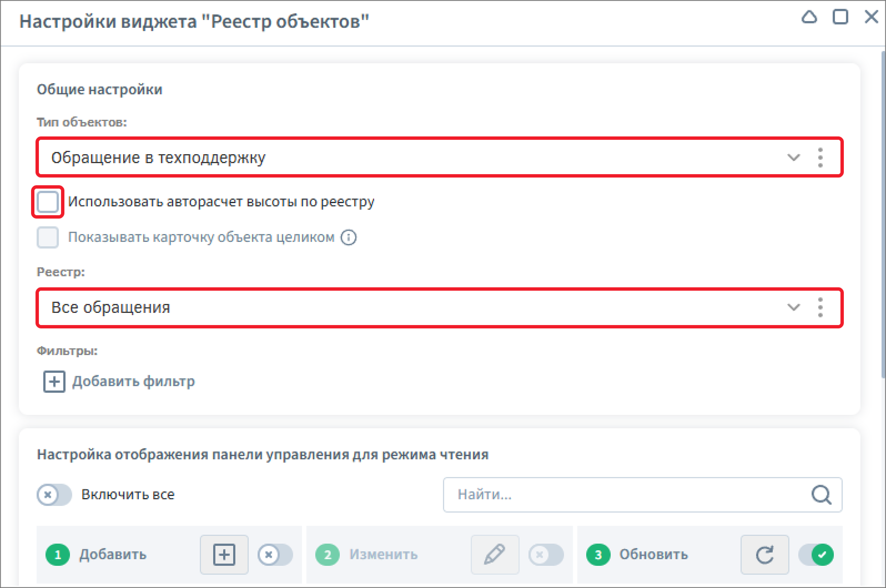Toggle the Включить все switch
This screenshot has height=588, width=886.
coord(54,494)
